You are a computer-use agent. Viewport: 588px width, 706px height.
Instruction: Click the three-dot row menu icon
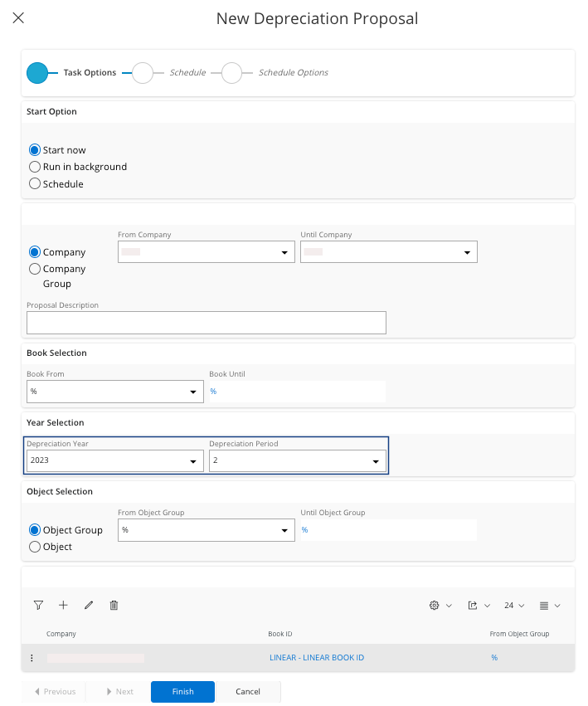(32, 658)
